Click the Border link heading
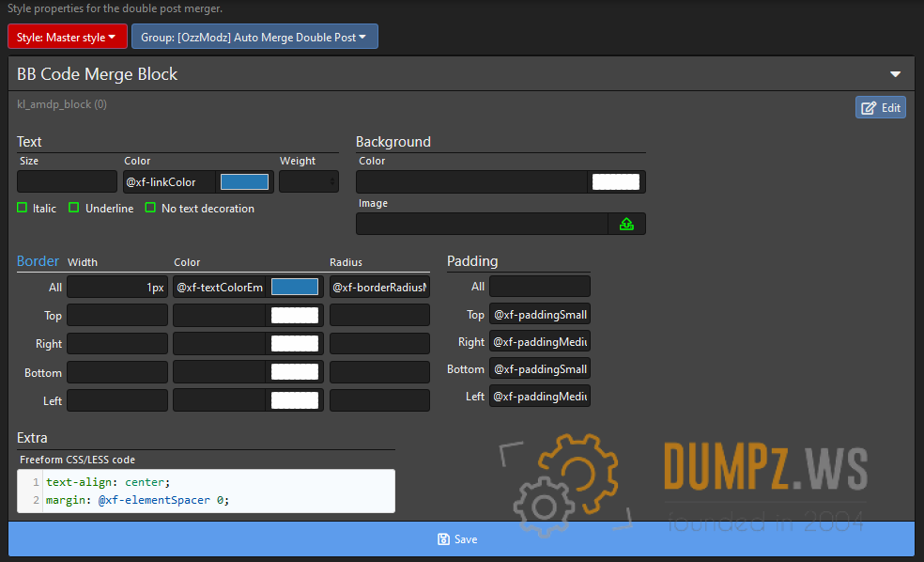The height and width of the screenshot is (562, 924). pos(38,261)
